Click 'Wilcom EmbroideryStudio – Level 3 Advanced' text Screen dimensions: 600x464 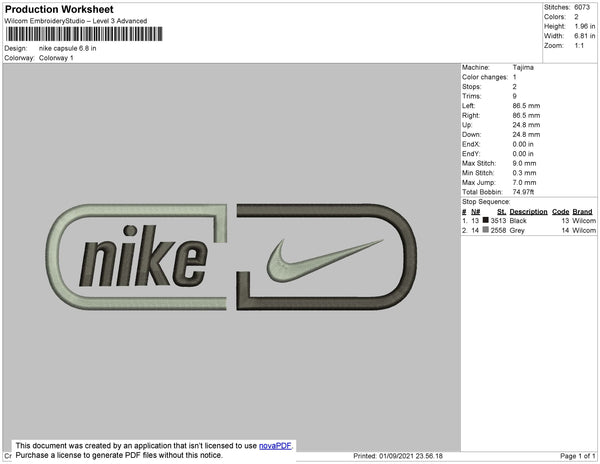76,21
